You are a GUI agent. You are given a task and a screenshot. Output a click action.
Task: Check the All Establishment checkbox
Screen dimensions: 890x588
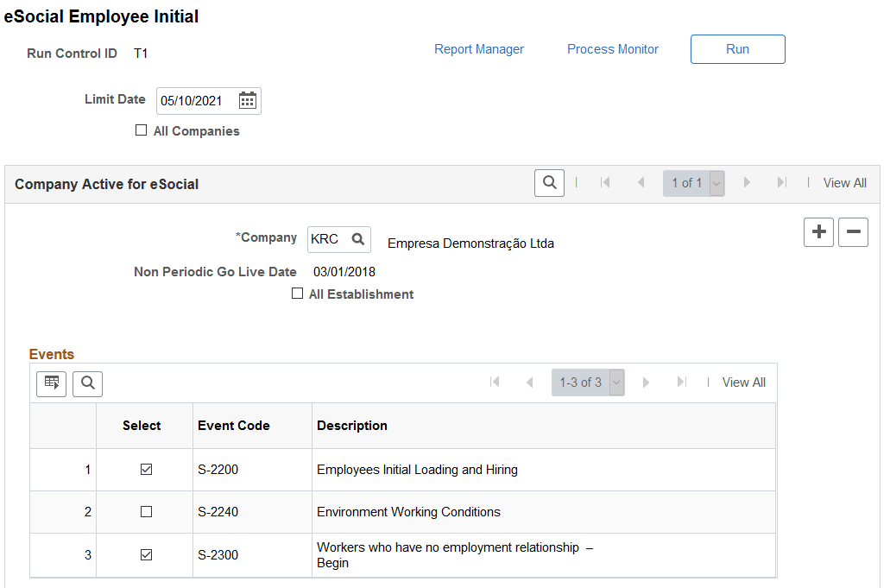pos(297,294)
